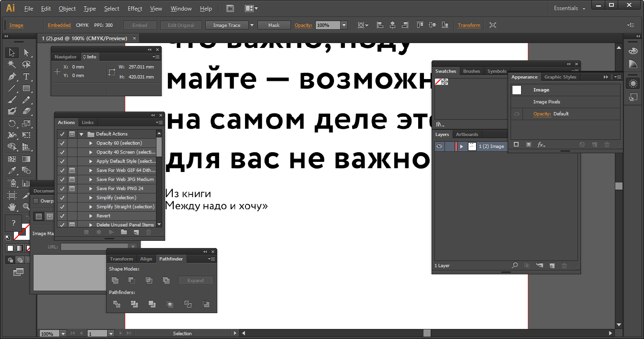Toggle the Simplify (selection) action checkbox
The width and height of the screenshot is (644, 339).
tap(62, 197)
